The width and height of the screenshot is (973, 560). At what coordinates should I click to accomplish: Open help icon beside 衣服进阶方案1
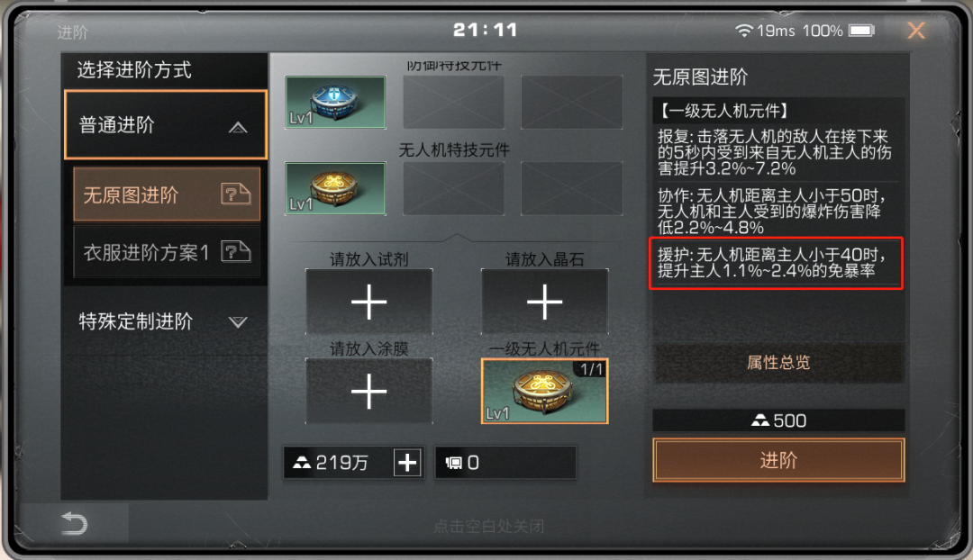click(x=236, y=251)
